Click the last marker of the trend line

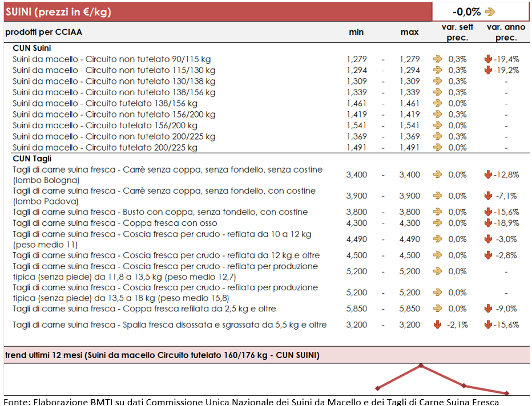point(506,393)
